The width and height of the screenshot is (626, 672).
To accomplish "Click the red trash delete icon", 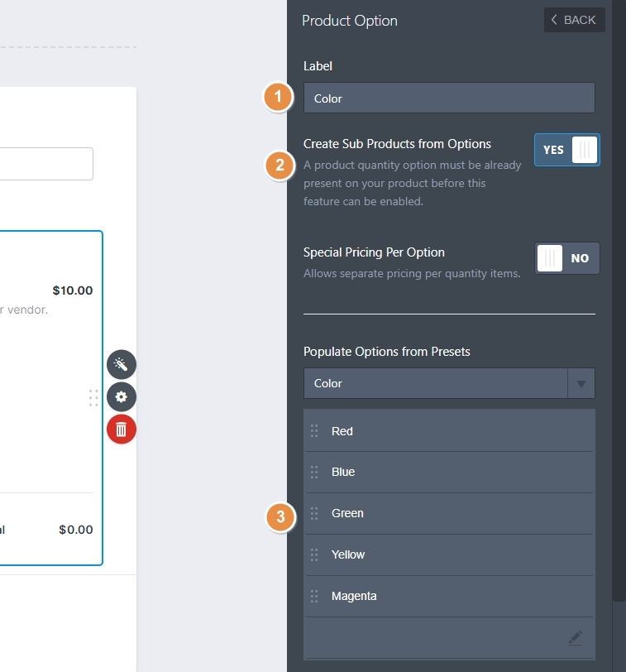I will 121,429.
